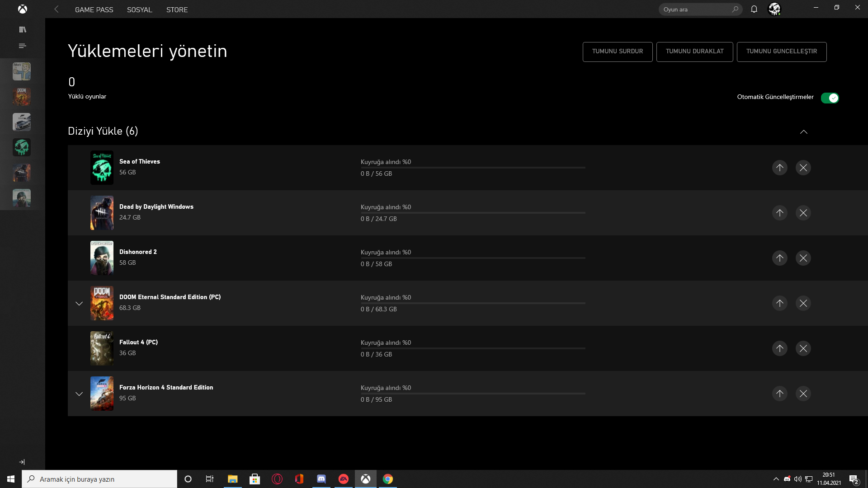Cancel the Sea of Thieves download
Viewport: 868px width, 488px height.
tap(803, 168)
